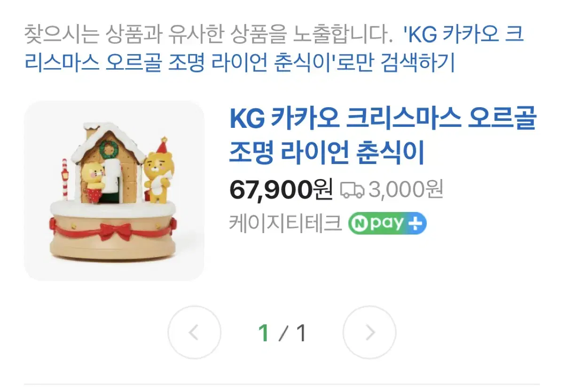
Task: Click the Npay plus badge
Action: pos(387,223)
